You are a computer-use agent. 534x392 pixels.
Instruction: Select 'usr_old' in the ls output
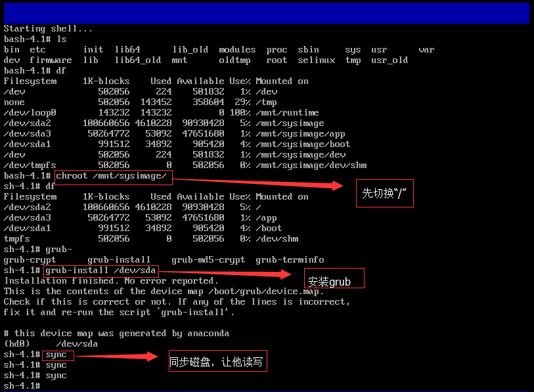(x=389, y=60)
